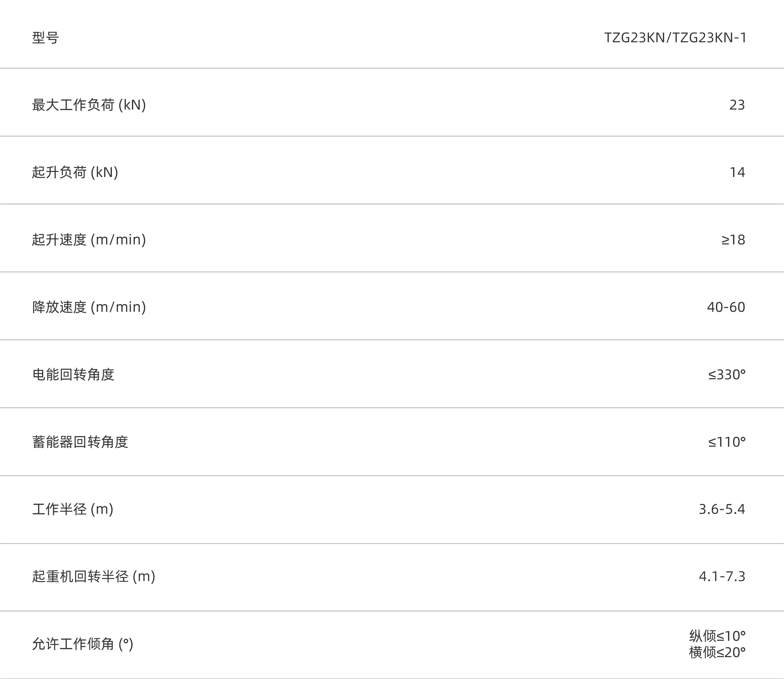
Task: Click the 工作半径 (m) label
Action: (73, 509)
